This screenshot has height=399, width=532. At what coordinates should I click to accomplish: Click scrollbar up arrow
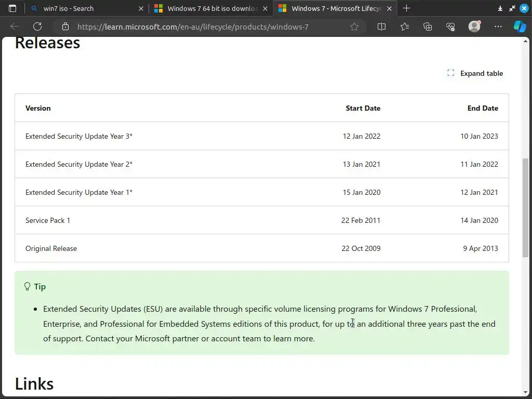(525, 41)
